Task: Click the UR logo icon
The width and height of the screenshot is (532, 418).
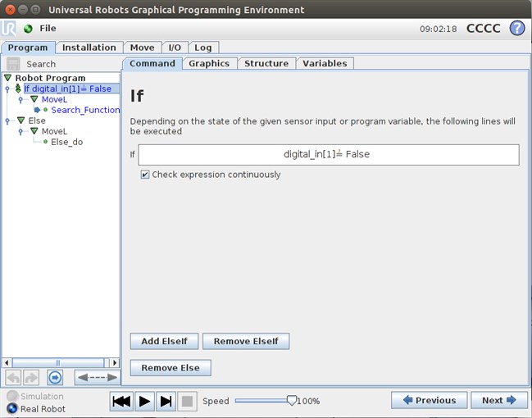Action: 8,29
